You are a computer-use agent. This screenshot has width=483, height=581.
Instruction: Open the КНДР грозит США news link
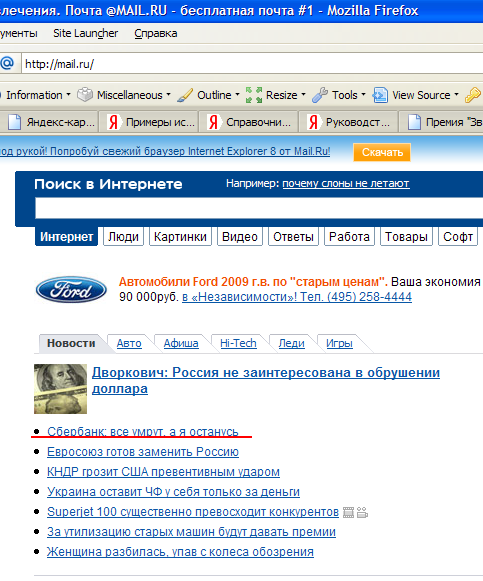pos(163,472)
